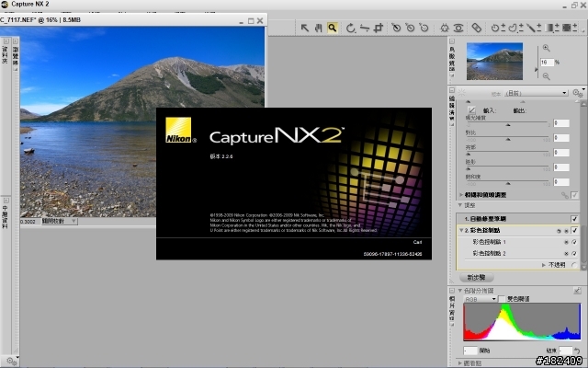Click the zoom percentage field showing 16

(x=547, y=63)
